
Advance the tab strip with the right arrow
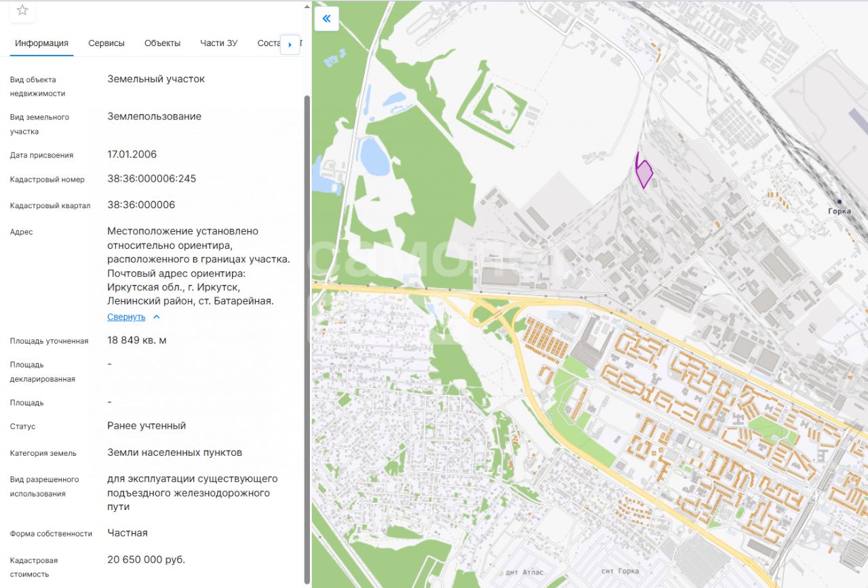click(290, 44)
